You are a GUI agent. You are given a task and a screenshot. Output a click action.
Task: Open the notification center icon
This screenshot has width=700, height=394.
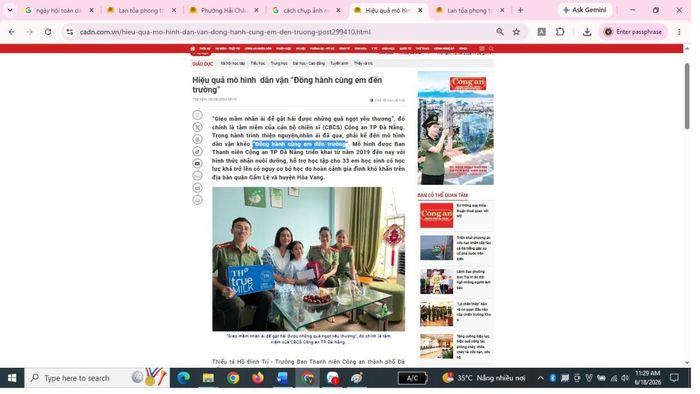point(674,378)
